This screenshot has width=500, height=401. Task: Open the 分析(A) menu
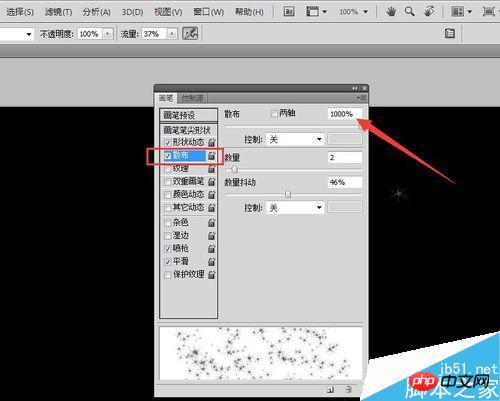(97, 12)
